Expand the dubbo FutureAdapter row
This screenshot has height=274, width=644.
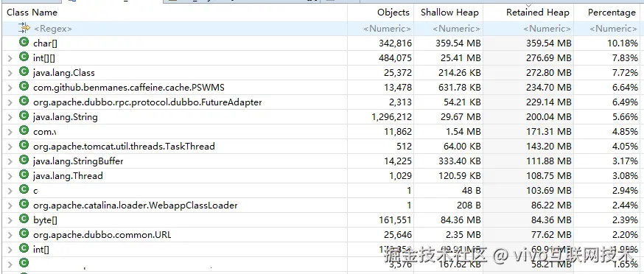click(x=10, y=102)
